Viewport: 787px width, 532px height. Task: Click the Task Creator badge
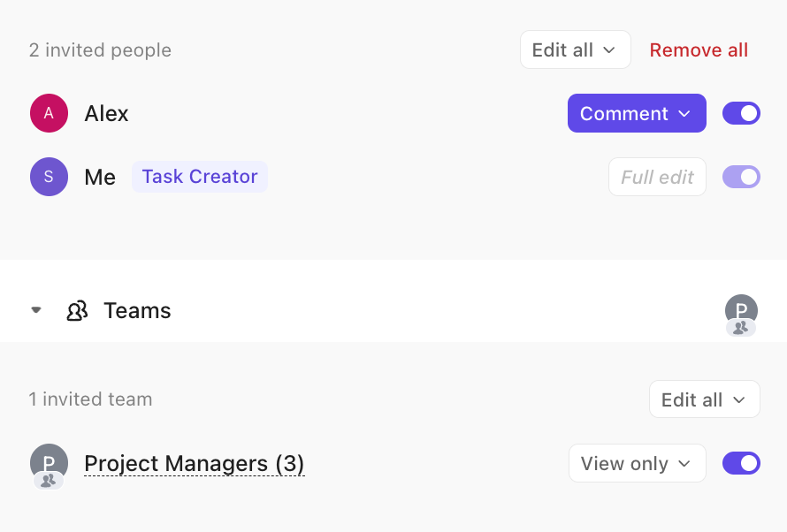[x=200, y=177]
